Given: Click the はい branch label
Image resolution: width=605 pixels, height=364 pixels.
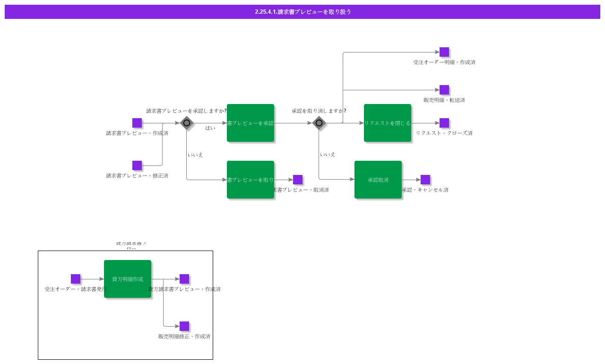Looking at the screenshot, I should 210,128.
